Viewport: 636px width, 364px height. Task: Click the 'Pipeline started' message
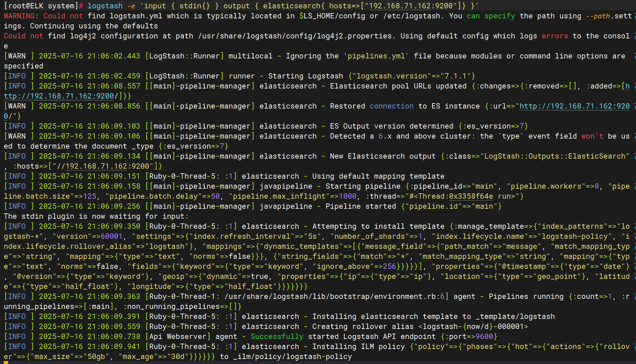tap(361, 206)
